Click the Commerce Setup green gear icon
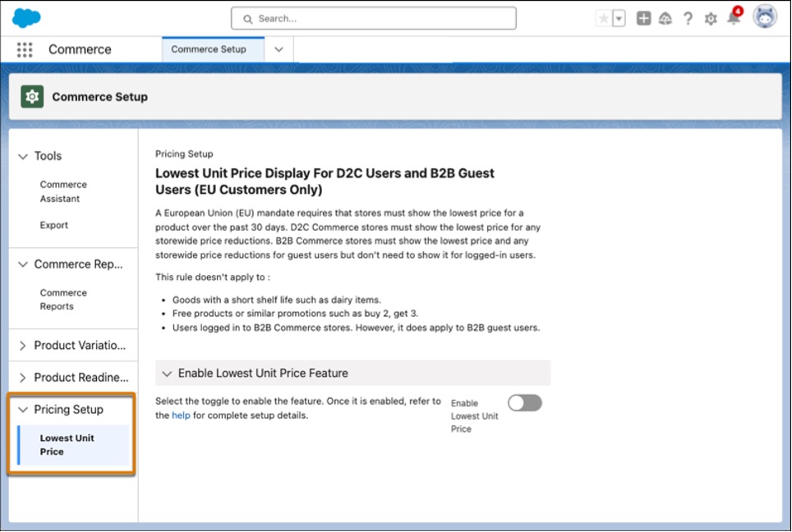 (x=32, y=96)
